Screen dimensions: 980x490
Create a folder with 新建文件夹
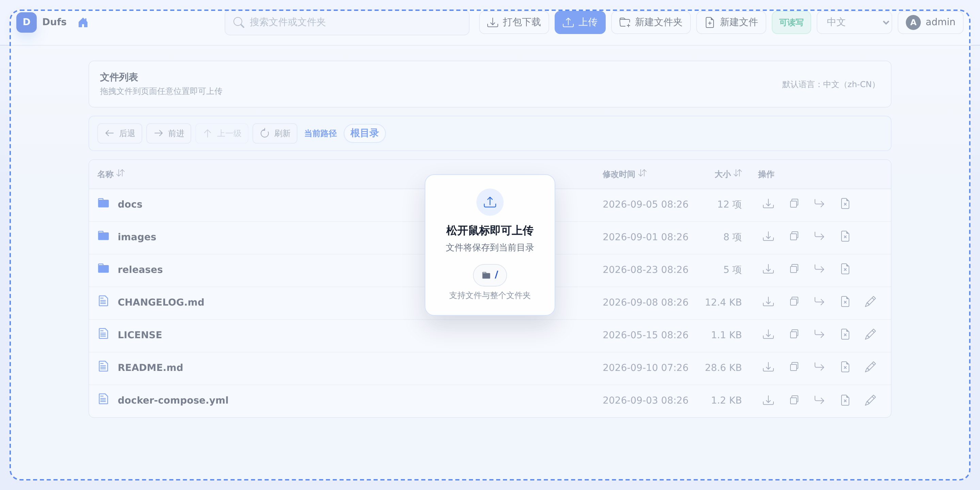pos(651,22)
